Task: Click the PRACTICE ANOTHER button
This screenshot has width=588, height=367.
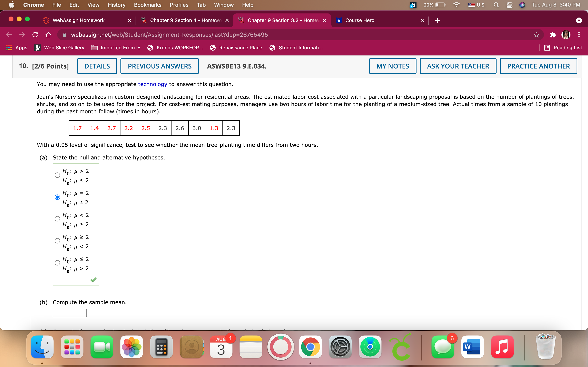Action: 538,66
